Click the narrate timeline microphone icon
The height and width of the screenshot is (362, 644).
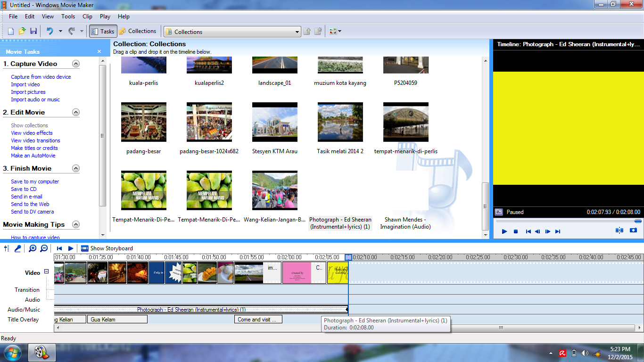coord(17,248)
